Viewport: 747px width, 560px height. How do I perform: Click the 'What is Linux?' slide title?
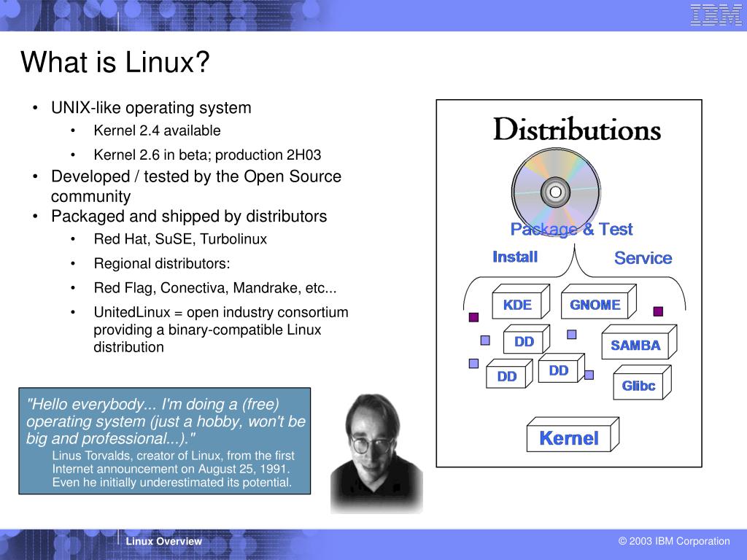(115, 62)
